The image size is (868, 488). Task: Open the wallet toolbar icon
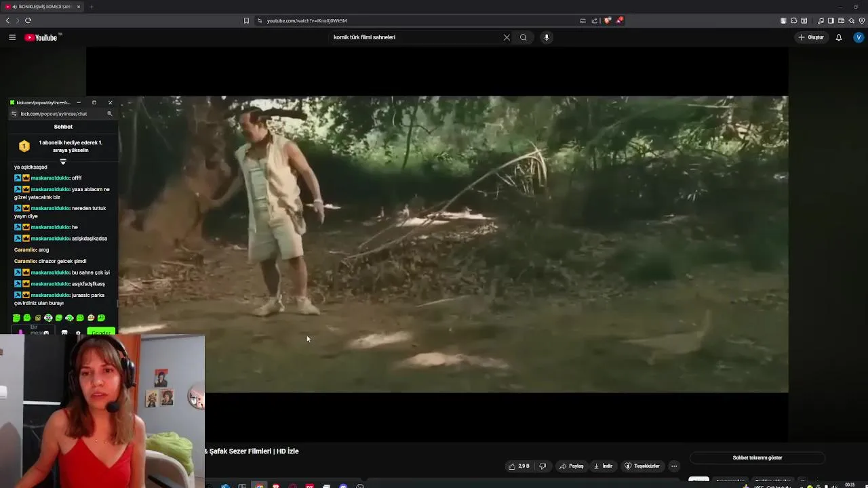coord(841,21)
